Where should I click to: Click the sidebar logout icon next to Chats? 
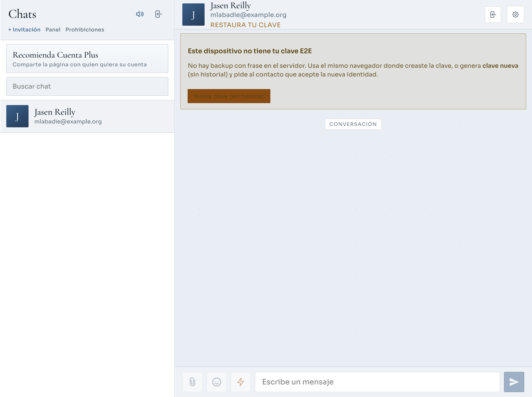[x=158, y=14]
